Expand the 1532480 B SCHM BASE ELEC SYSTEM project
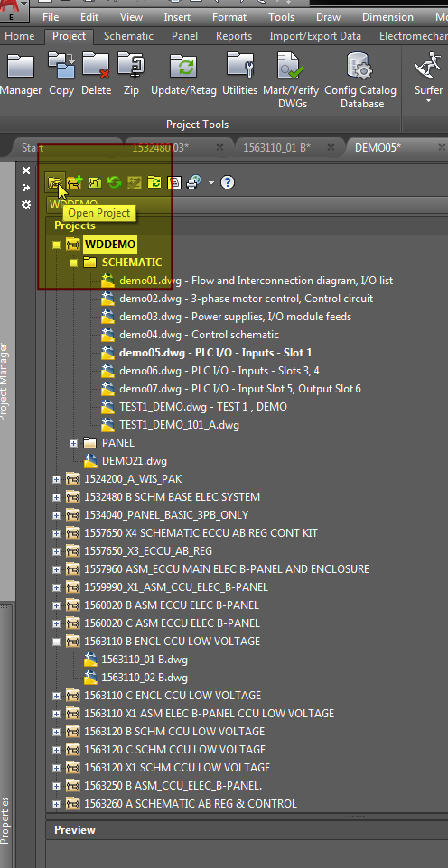448x868 pixels. [56, 498]
